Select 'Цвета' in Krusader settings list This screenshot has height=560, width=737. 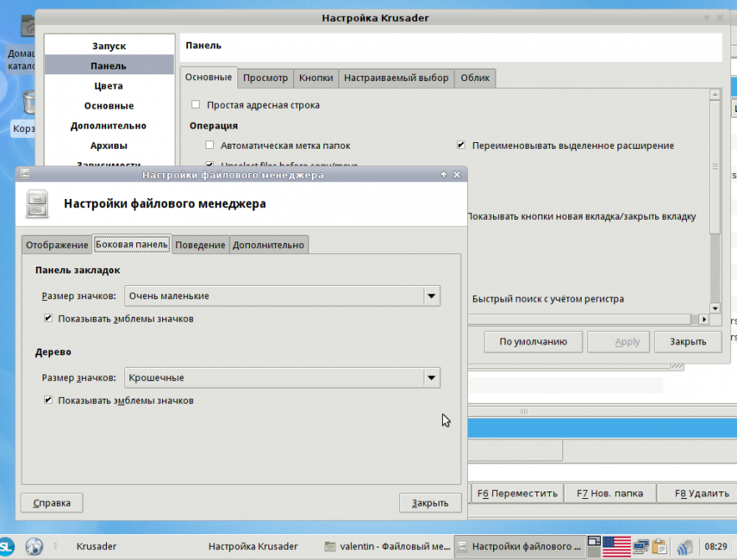[x=109, y=86]
